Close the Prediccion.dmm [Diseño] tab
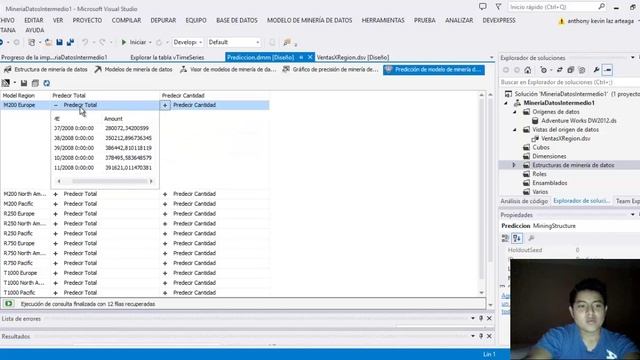 [310, 57]
